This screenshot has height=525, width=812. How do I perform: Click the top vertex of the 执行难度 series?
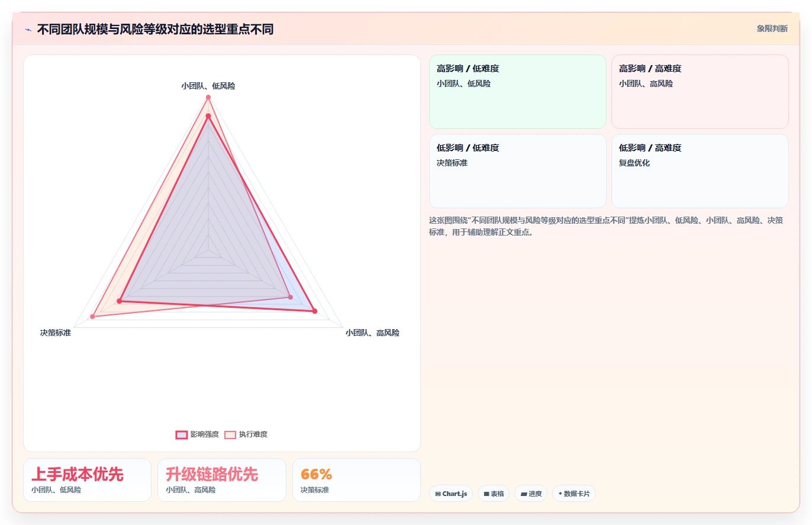point(208,97)
